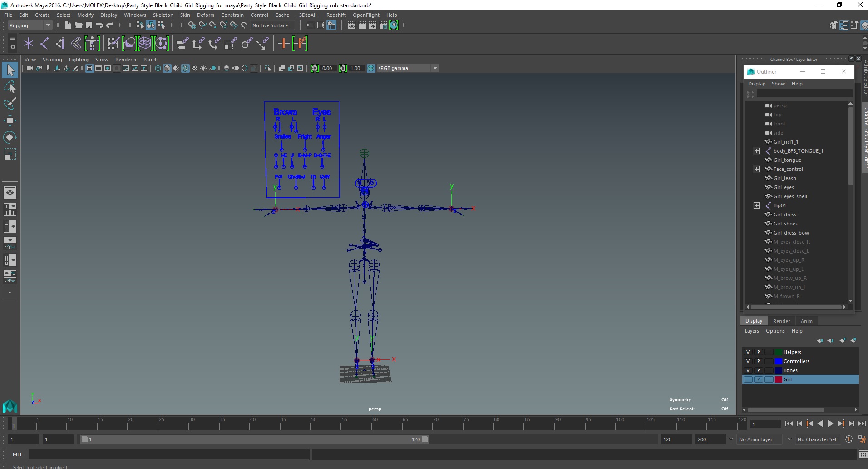Screen dimensions: 868x469
Task: Toggle playback P for Controllers layer
Action: pos(759,361)
